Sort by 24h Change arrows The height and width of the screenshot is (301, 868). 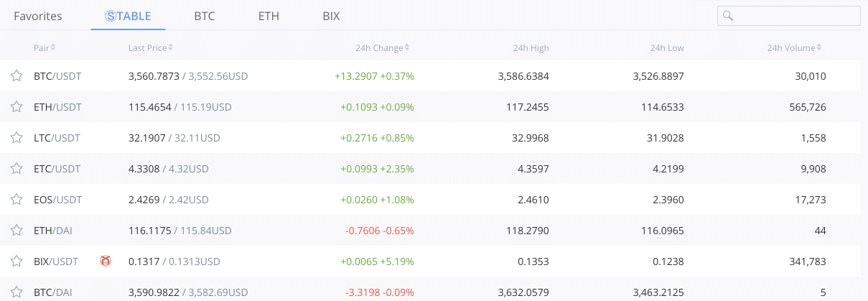[x=407, y=48]
